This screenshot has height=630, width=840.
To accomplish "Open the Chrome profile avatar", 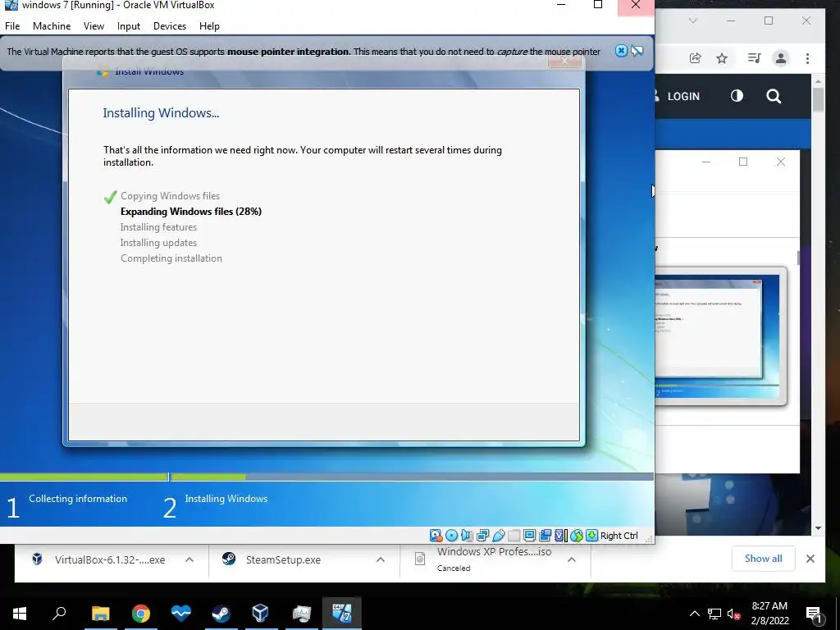I will tap(781, 58).
